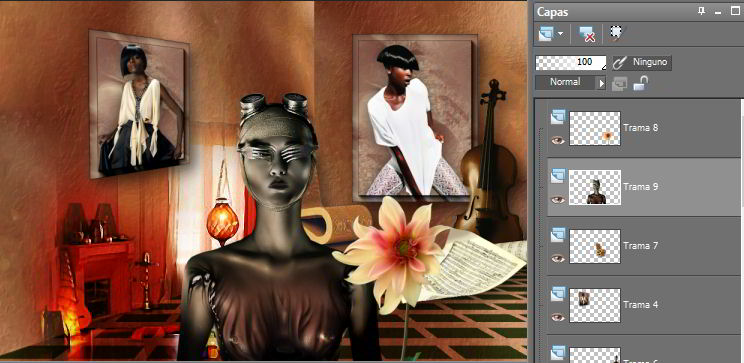Select the Trama 9 figure thumbnail
The image size is (744, 363).
tap(595, 187)
